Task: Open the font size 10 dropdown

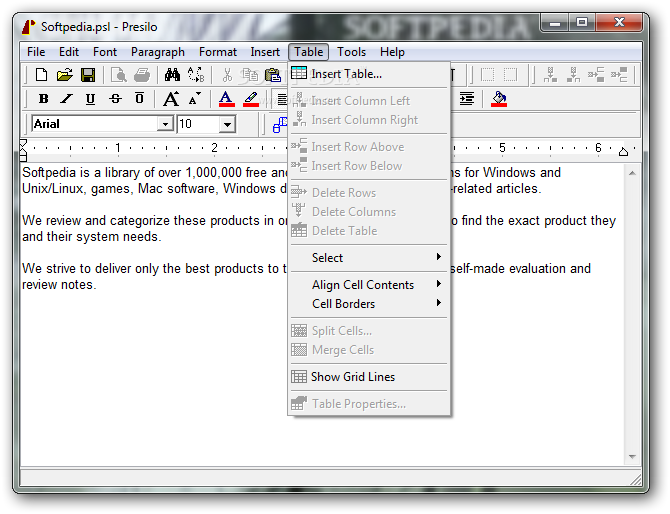Action: click(x=227, y=124)
